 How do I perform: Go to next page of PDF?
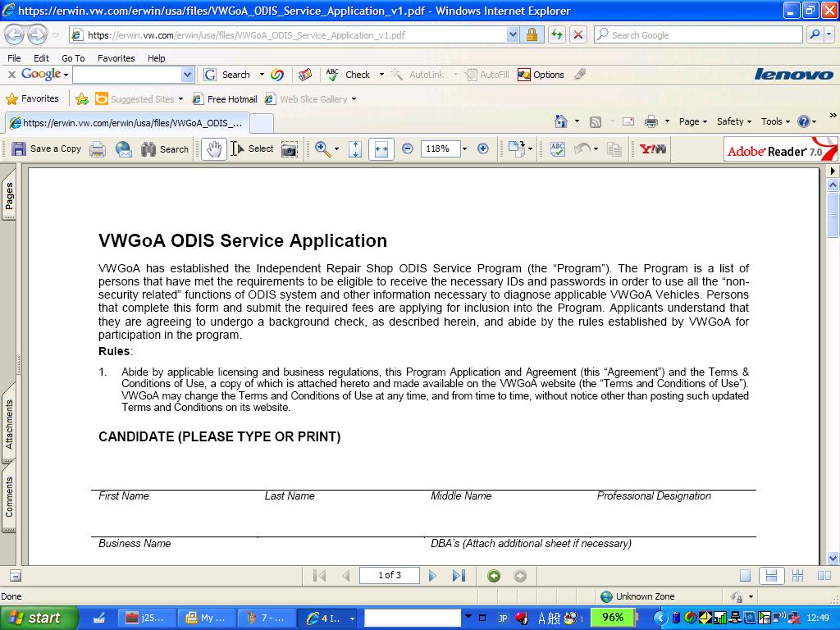[x=432, y=576]
